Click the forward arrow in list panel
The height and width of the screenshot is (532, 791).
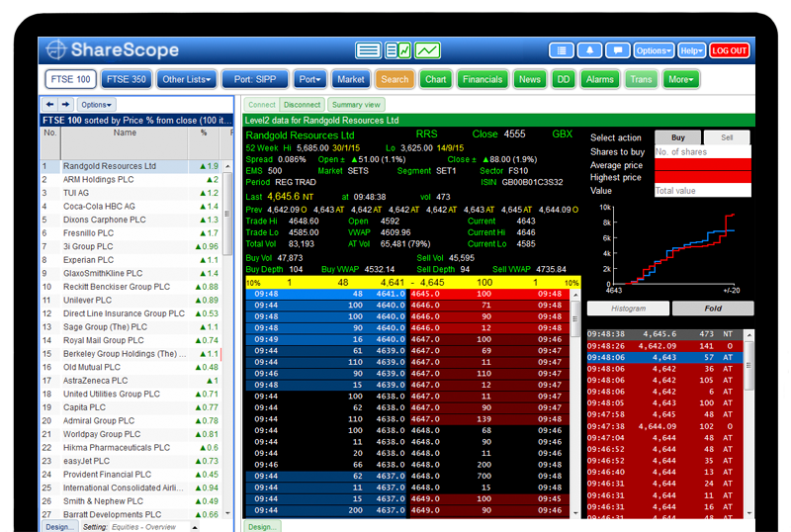point(65,104)
